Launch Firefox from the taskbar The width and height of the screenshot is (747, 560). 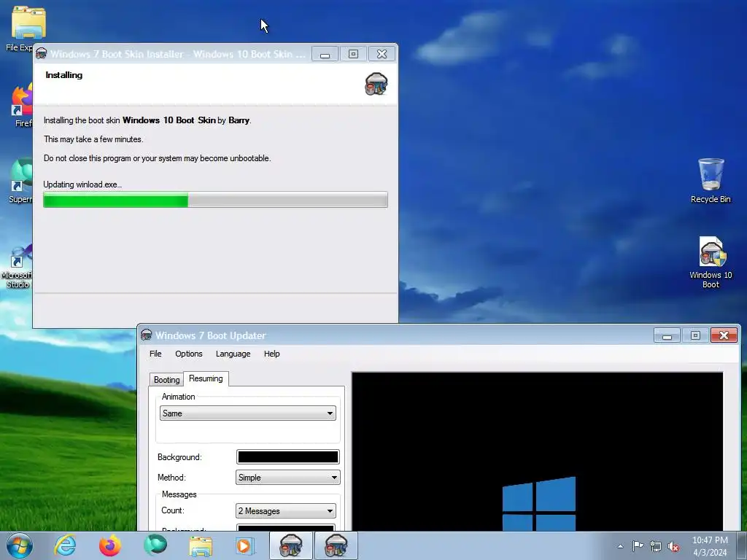(x=109, y=545)
